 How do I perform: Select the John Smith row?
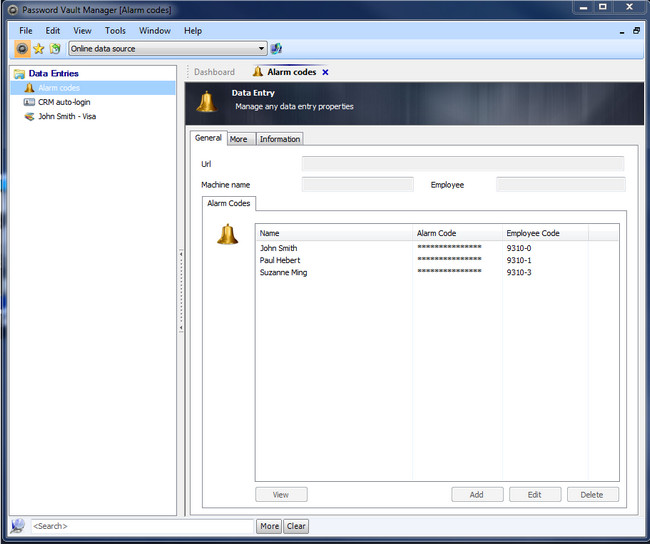pos(437,248)
